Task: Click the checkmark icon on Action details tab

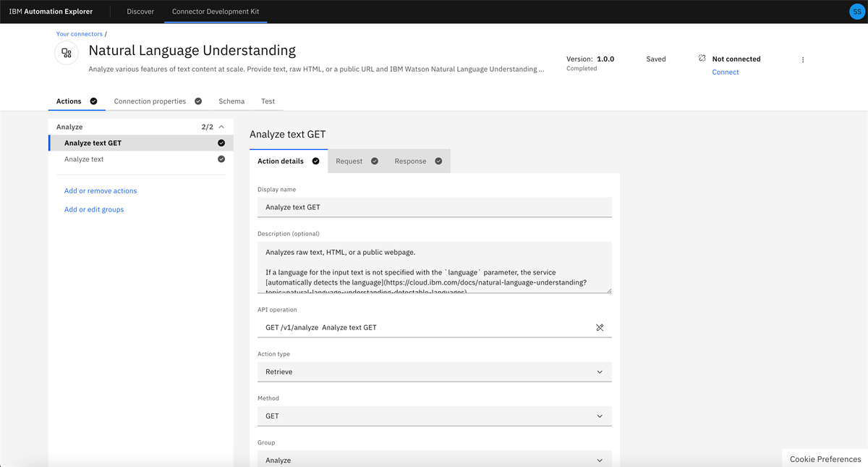Action: [315, 161]
